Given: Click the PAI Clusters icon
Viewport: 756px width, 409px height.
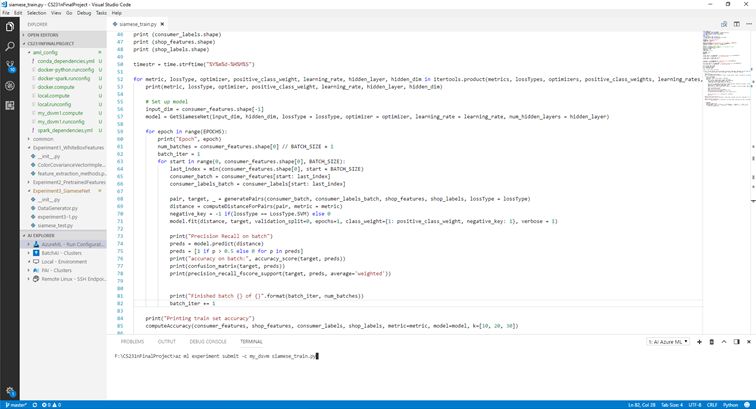Looking at the screenshot, I should click(x=36, y=271).
